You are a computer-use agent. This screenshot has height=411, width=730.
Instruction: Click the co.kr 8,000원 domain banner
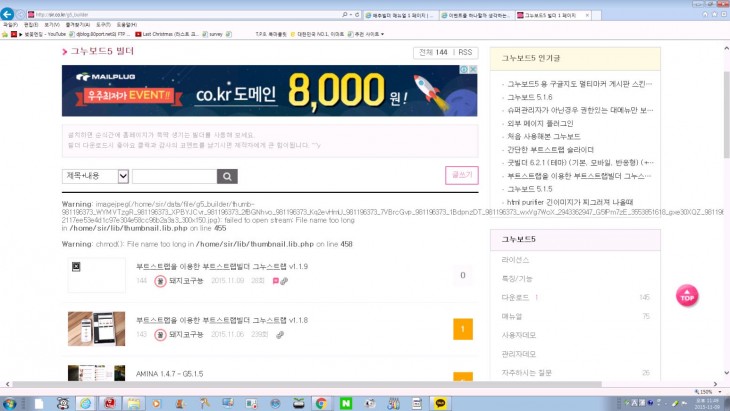click(269, 92)
